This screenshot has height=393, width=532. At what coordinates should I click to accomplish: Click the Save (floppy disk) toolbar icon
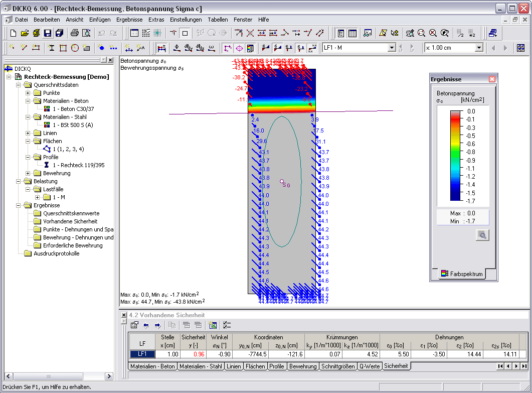point(47,33)
